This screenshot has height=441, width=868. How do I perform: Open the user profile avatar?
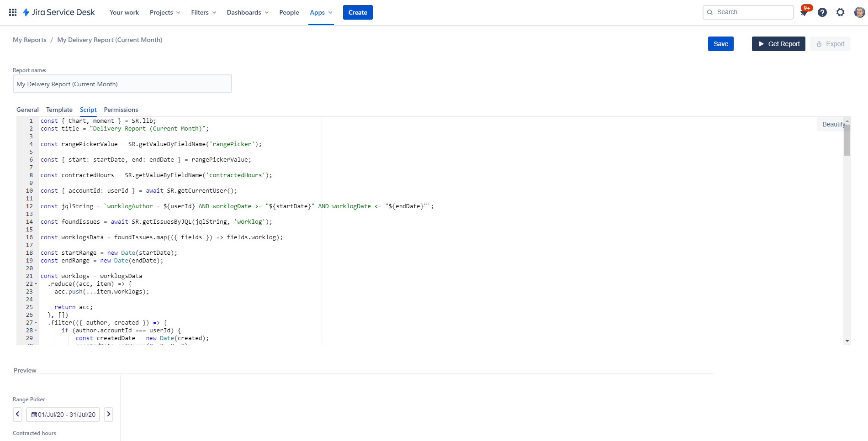(x=859, y=12)
